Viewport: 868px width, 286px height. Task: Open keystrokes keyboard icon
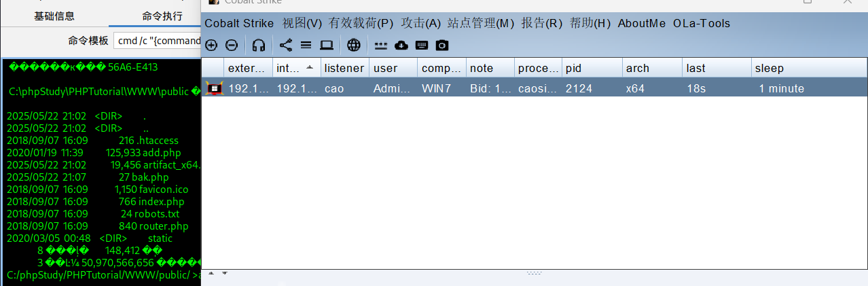coord(421,46)
